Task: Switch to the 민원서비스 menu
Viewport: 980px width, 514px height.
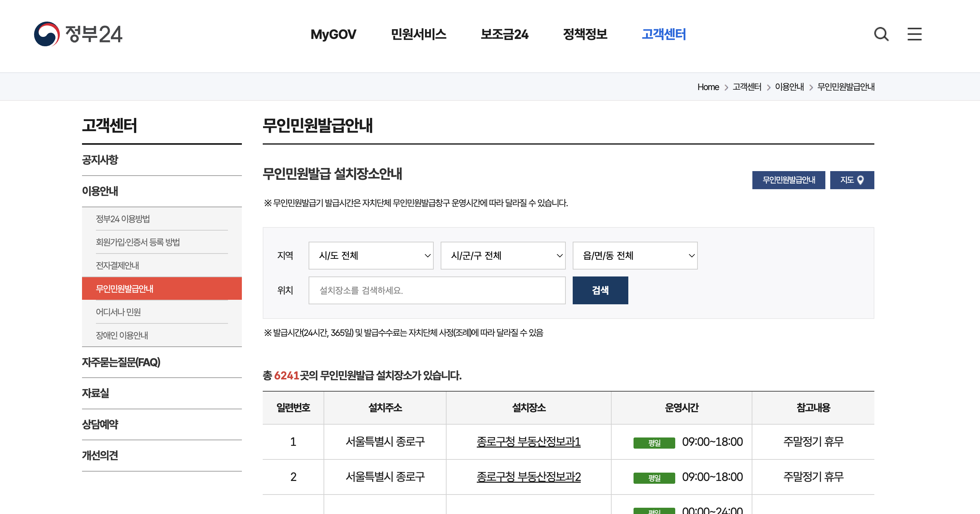Action: pyautogui.click(x=419, y=35)
